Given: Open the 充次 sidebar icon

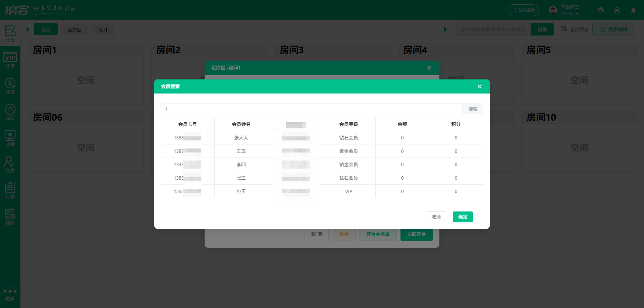Looking at the screenshot, I should click(x=10, y=112).
